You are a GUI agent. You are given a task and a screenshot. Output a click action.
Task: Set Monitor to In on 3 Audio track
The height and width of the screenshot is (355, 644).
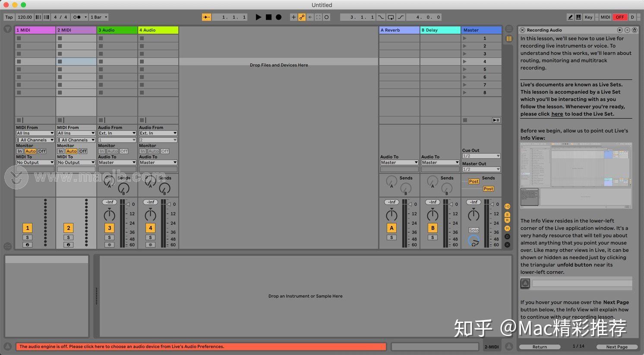(102, 151)
